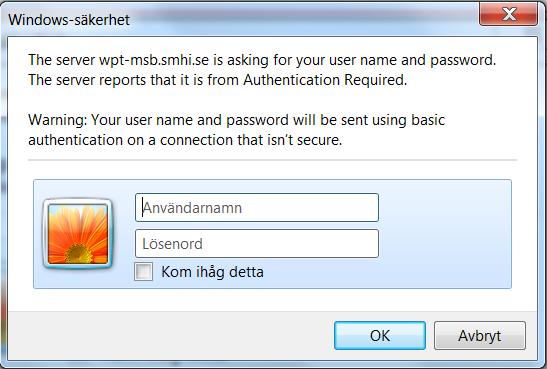The image size is (547, 369).
Task: Confirm credentials with the OK button
Action: [380, 336]
